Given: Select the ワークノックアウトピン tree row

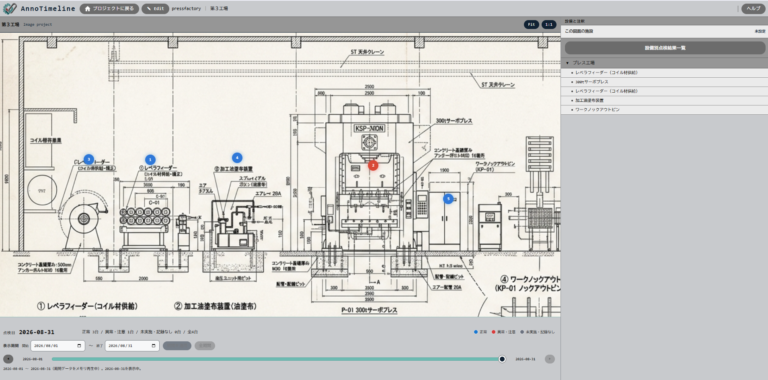Looking at the screenshot, I should [665, 110].
